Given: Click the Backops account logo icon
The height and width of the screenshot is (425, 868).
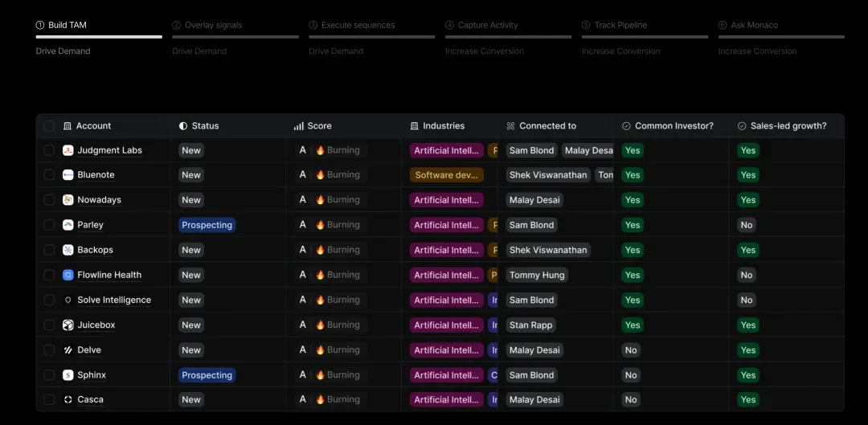Looking at the screenshot, I should (68, 250).
